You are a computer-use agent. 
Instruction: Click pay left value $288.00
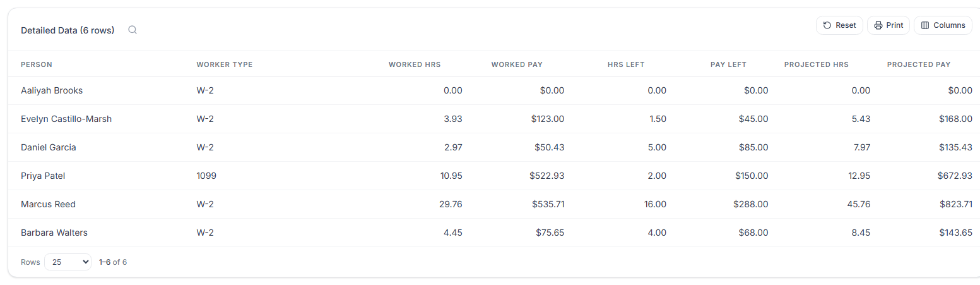click(751, 204)
